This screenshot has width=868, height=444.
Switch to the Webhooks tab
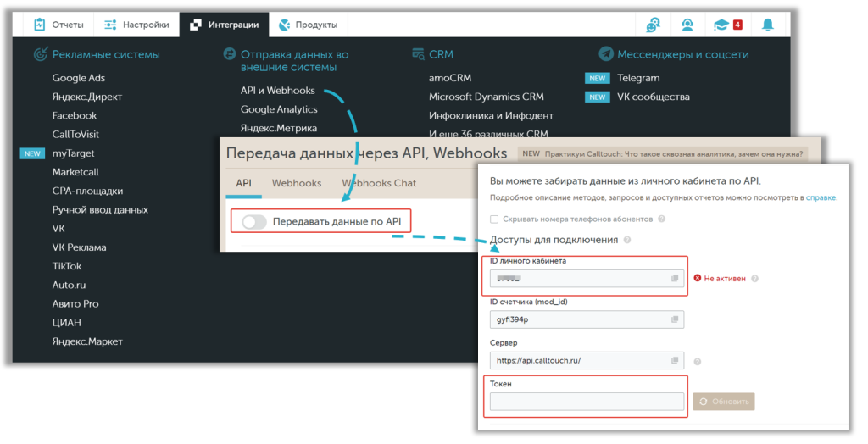tap(296, 183)
